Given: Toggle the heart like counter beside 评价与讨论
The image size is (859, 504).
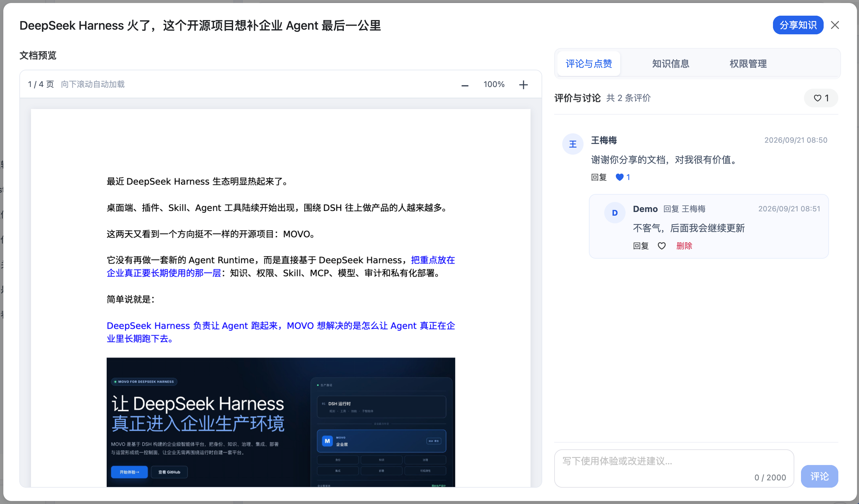Looking at the screenshot, I should click(x=821, y=98).
